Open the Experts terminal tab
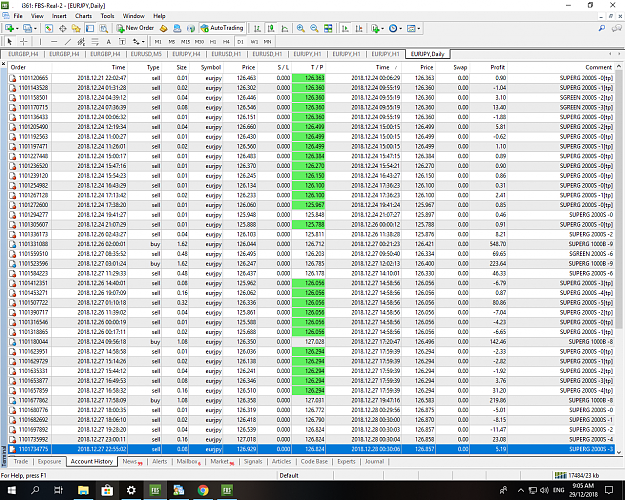This screenshot has width=625, height=500. [x=346, y=461]
